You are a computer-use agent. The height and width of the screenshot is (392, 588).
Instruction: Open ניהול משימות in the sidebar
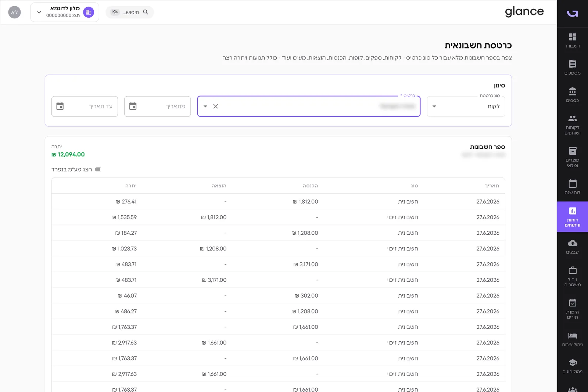[x=572, y=276]
